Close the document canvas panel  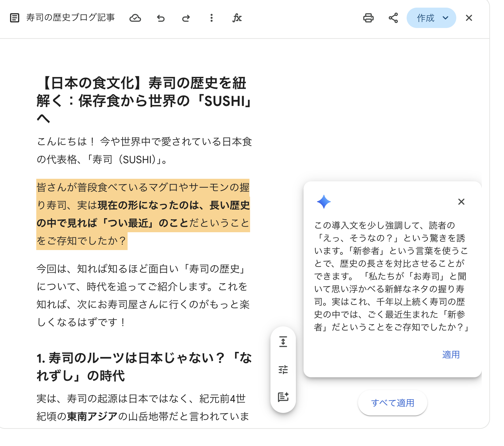tap(469, 18)
